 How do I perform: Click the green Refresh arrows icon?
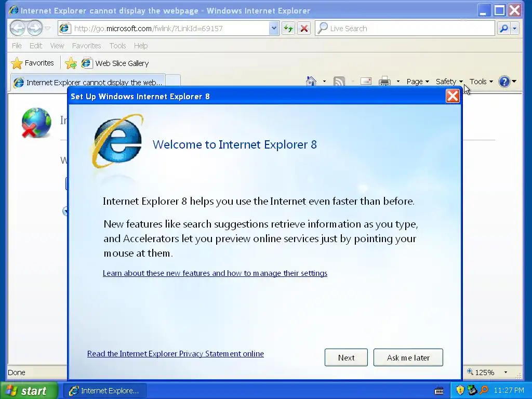tap(288, 29)
